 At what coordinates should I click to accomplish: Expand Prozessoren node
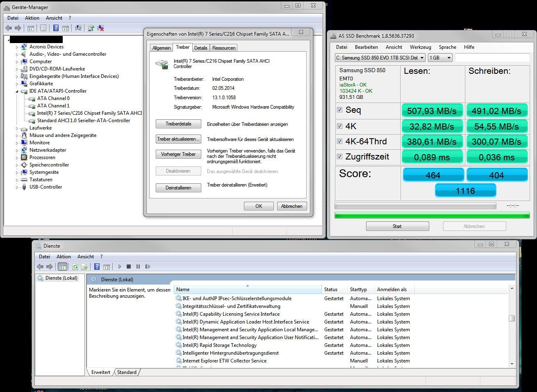17,158
